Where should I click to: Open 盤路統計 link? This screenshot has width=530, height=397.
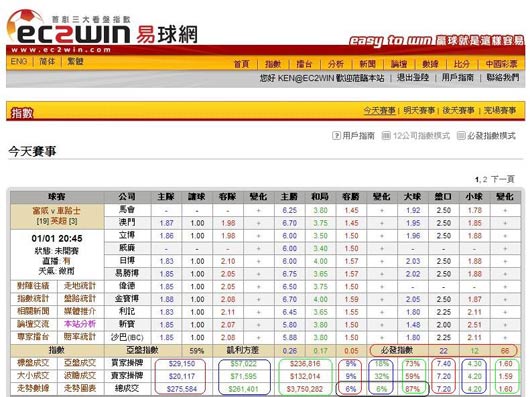coord(80,299)
